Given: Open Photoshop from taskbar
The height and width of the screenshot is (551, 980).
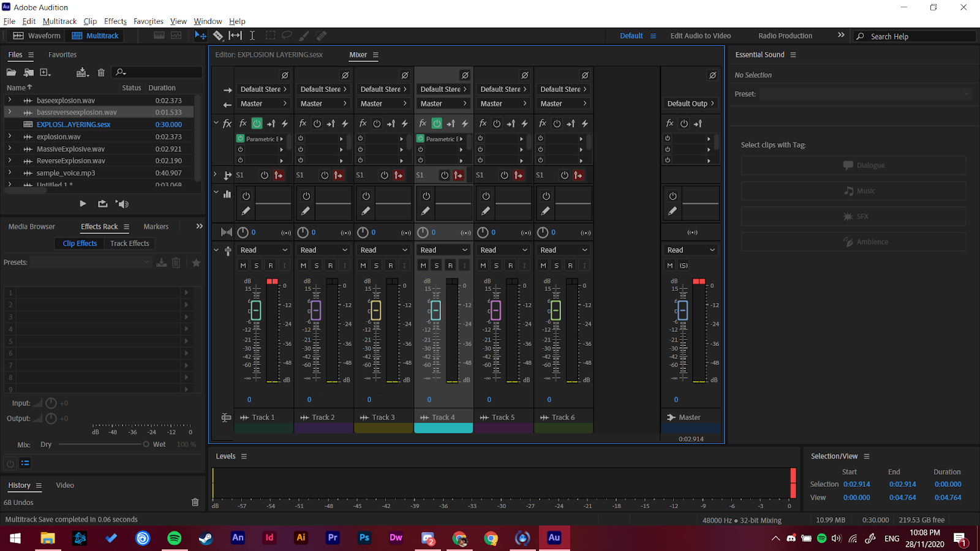Looking at the screenshot, I should pos(364,538).
